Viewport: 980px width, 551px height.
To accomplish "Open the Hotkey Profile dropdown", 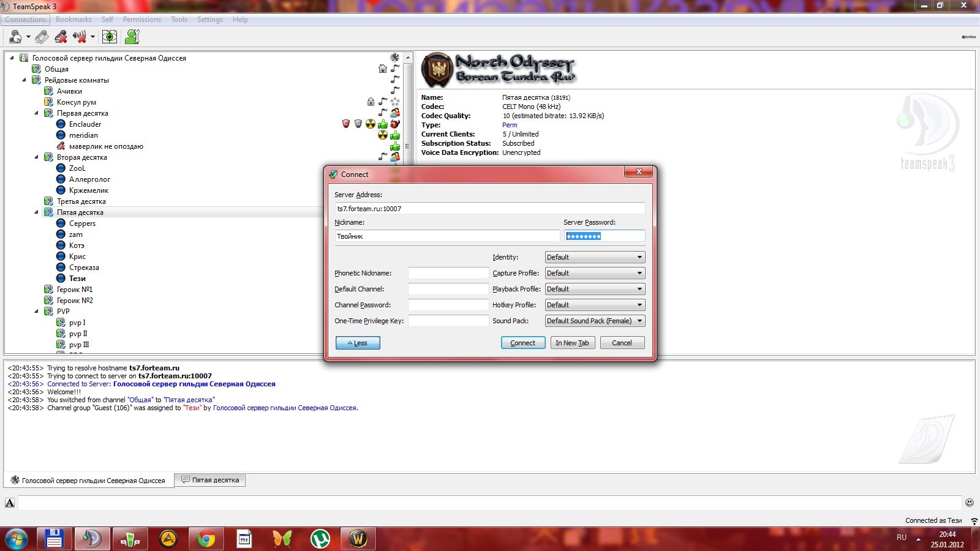I will pyautogui.click(x=595, y=305).
